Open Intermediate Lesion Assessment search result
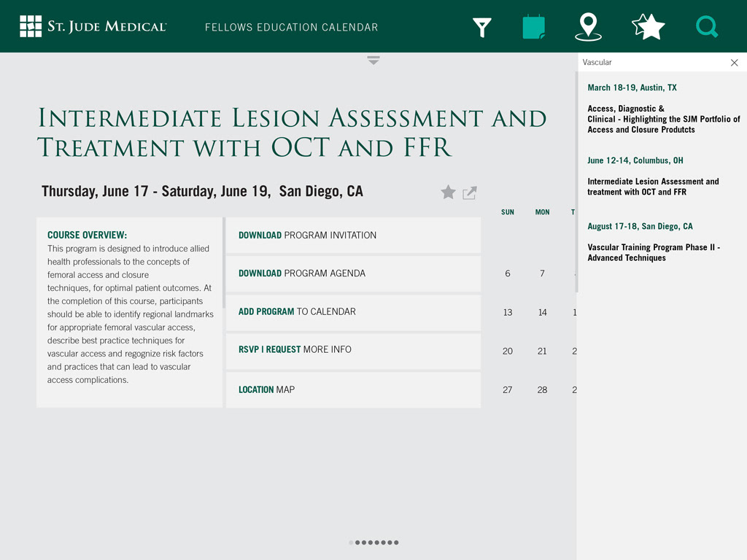747x560 pixels. [x=653, y=187]
